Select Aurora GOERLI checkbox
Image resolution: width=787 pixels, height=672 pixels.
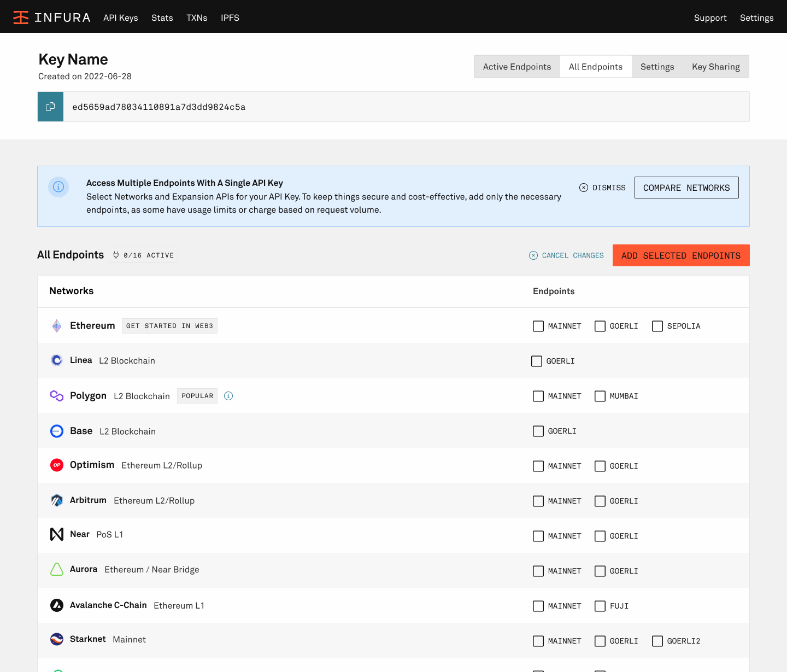coord(600,571)
